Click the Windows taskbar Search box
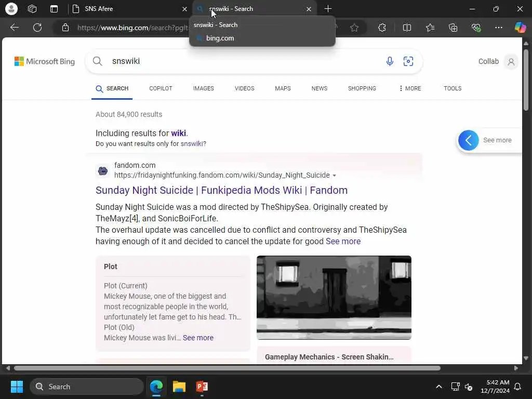 [87, 387]
